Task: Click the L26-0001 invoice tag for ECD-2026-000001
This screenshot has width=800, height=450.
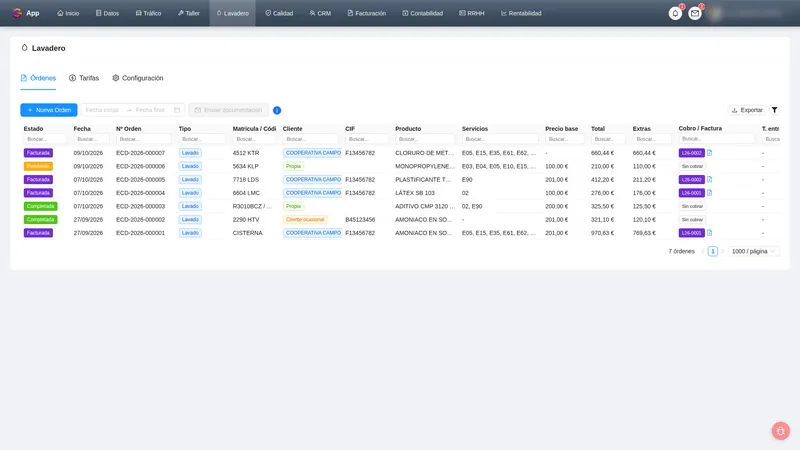Action: pos(691,233)
